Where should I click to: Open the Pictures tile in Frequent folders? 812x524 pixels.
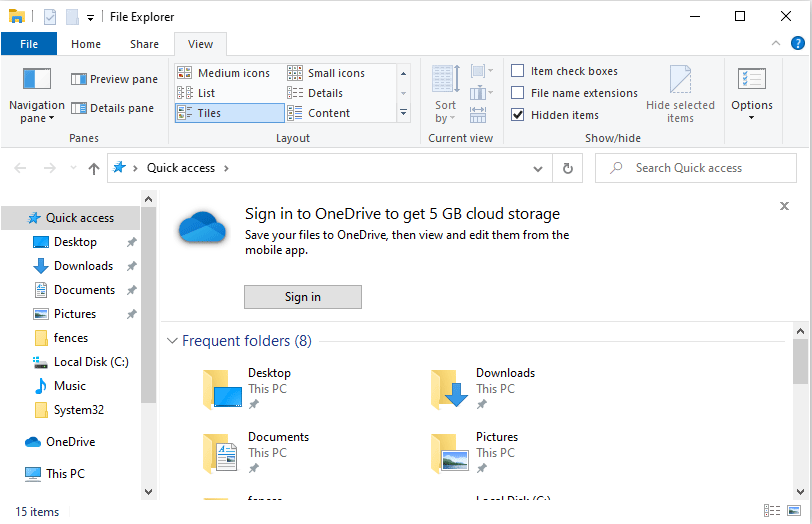tap(474, 452)
